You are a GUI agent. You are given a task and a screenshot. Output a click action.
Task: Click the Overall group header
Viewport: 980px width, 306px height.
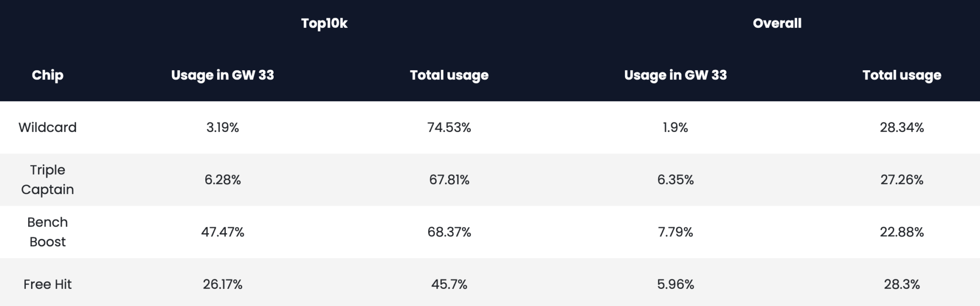(x=777, y=23)
